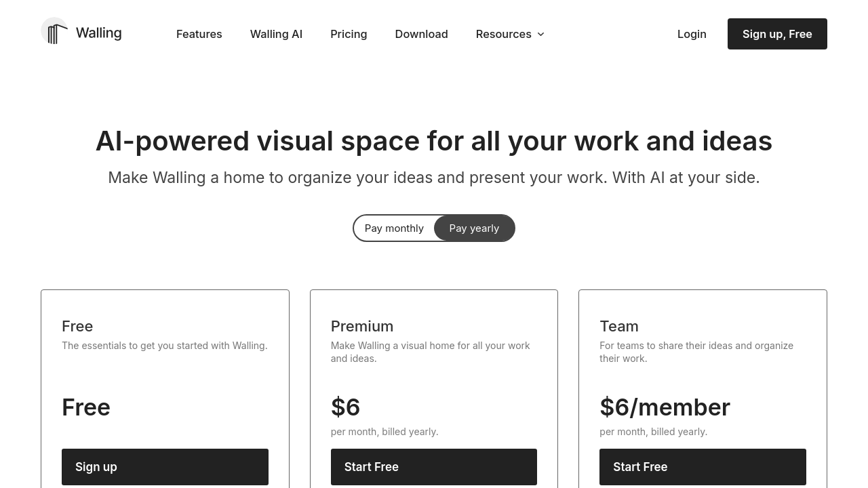Click Sign up in Free plan
Screen dimensions: 868x488
tap(165, 467)
